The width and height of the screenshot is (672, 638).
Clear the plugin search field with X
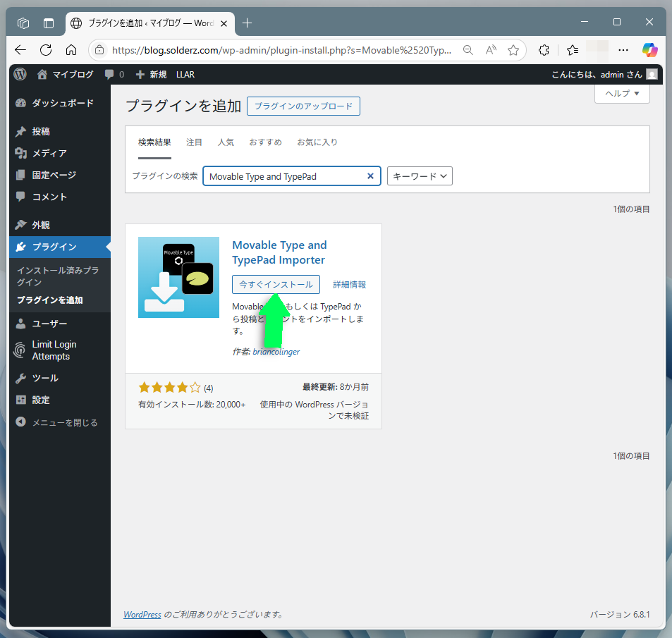tap(370, 176)
